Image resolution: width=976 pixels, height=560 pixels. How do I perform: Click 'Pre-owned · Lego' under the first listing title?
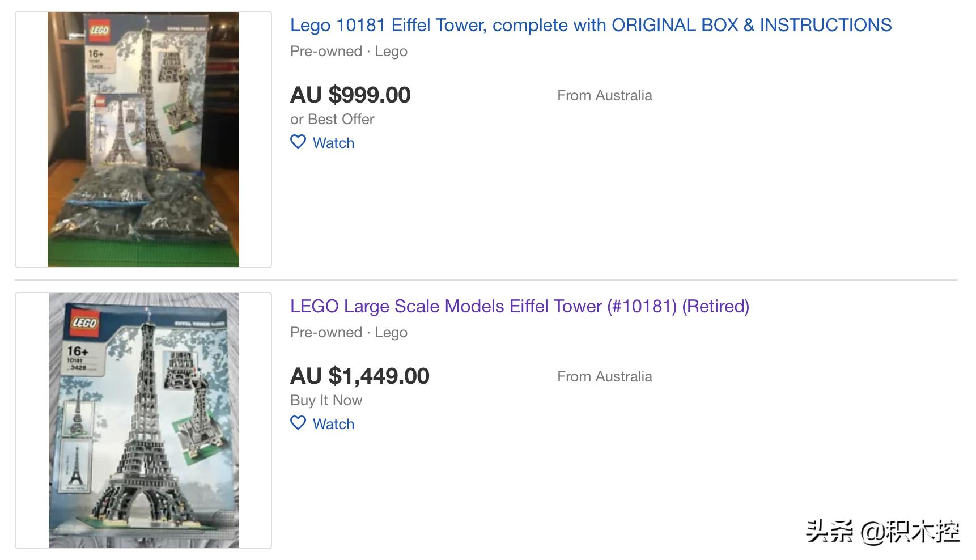click(x=349, y=52)
